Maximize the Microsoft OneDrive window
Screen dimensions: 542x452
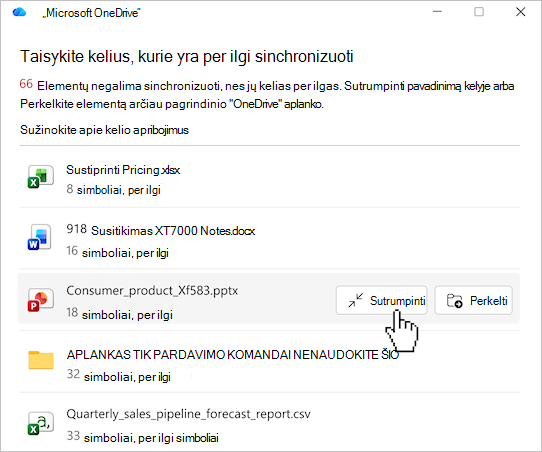click(479, 12)
